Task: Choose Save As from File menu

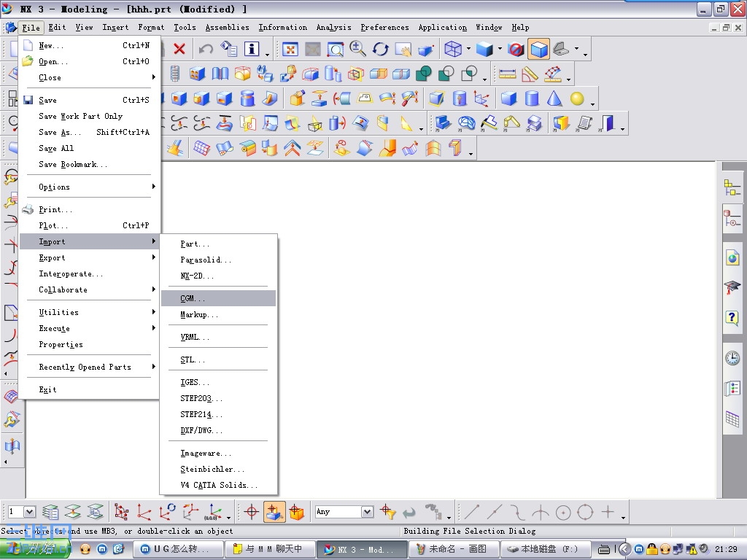Action: pos(88,132)
